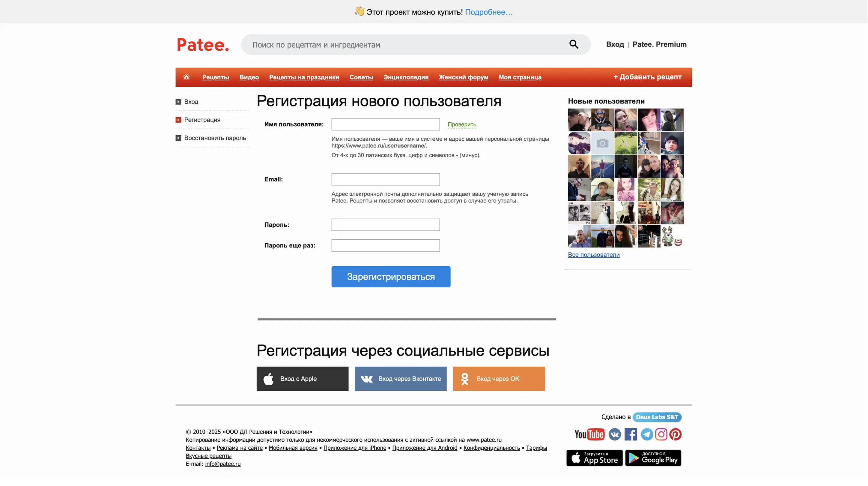868x486 pixels.
Task: Click the Проверить username link
Action: [462, 124]
